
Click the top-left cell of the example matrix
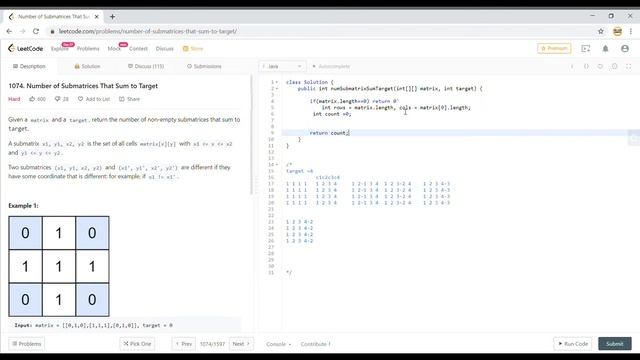[25, 233]
